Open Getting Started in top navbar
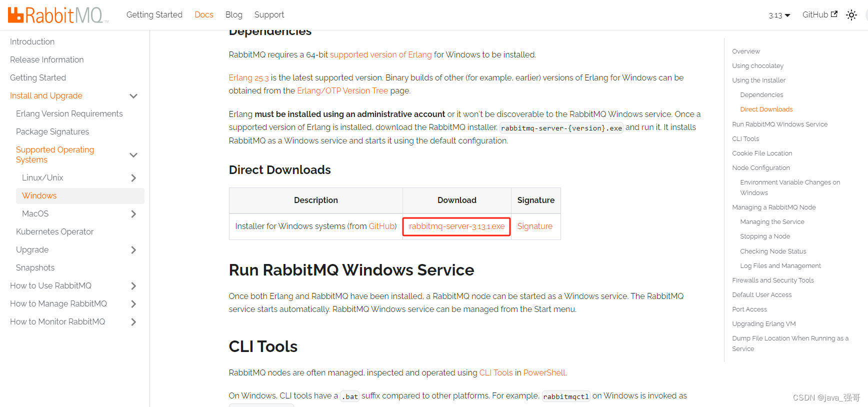Viewport: 868px width, 407px height. tap(154, 14)
